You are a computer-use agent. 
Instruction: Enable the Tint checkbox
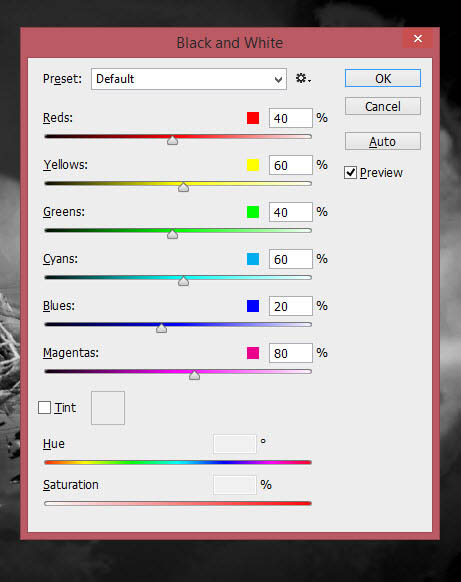point(45,408)
